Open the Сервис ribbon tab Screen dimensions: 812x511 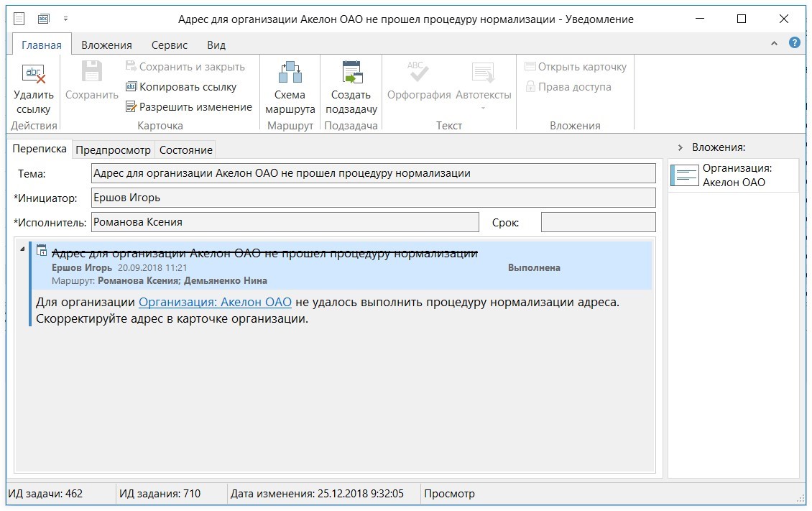[x=170, y=45]
